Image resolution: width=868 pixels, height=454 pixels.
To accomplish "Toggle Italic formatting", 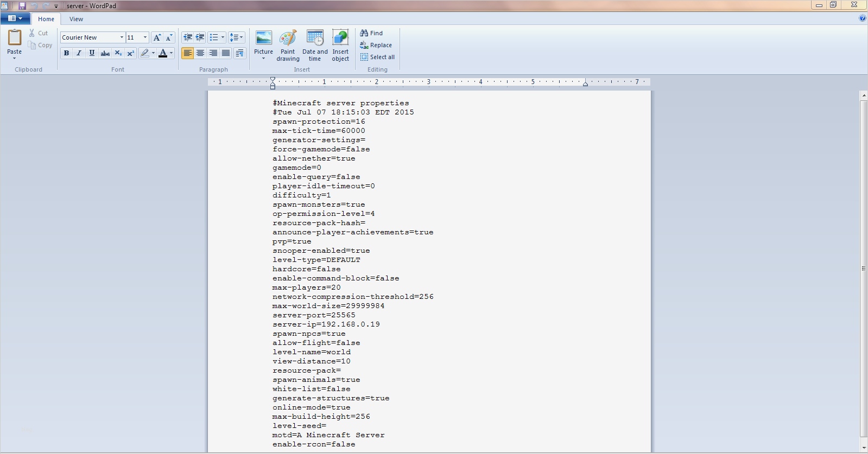I will pos(79,53).
